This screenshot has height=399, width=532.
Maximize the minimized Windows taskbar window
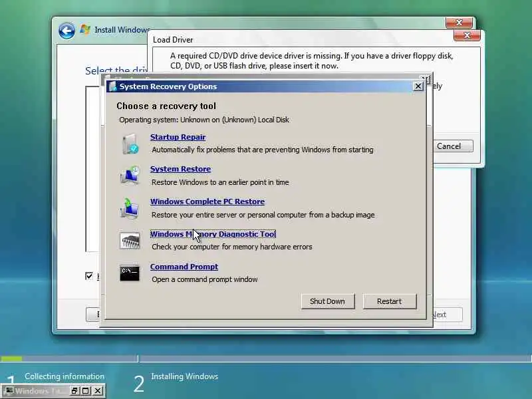click(x=86, y=391)
